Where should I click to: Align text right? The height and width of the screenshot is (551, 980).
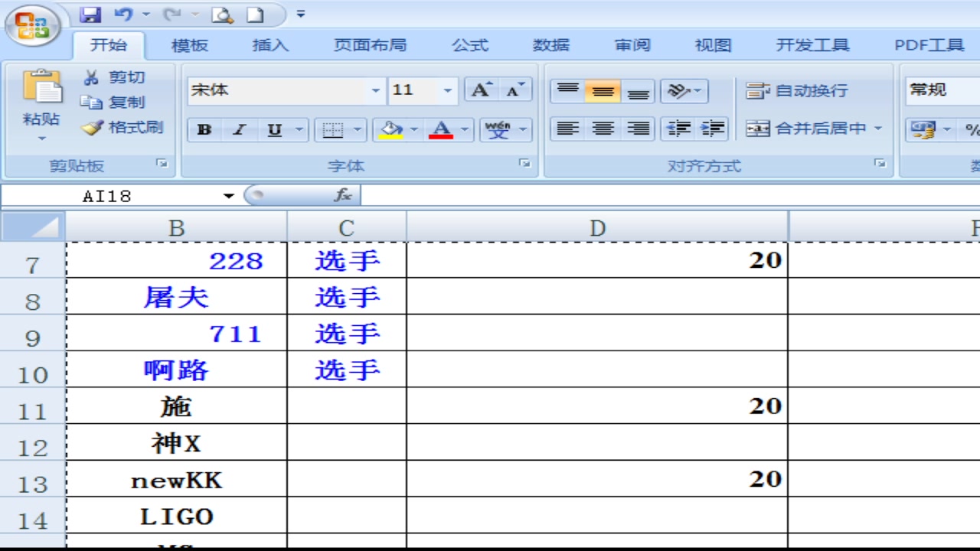coord(638,129)
